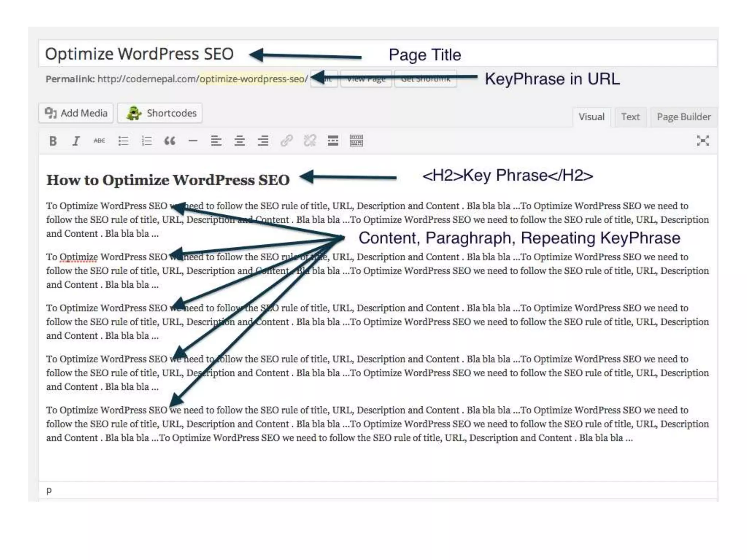Apply Italic formatting to text

tap(76, 141)
